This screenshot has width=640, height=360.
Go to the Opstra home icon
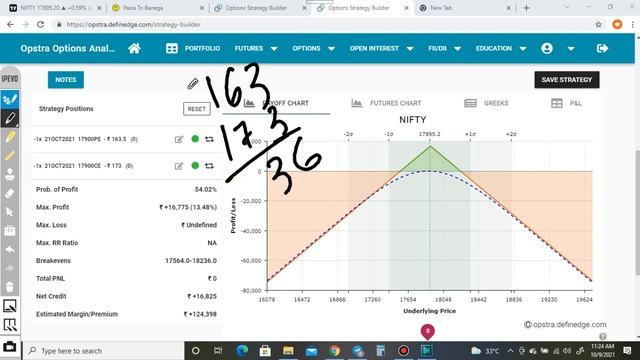[x=134, y=49]
